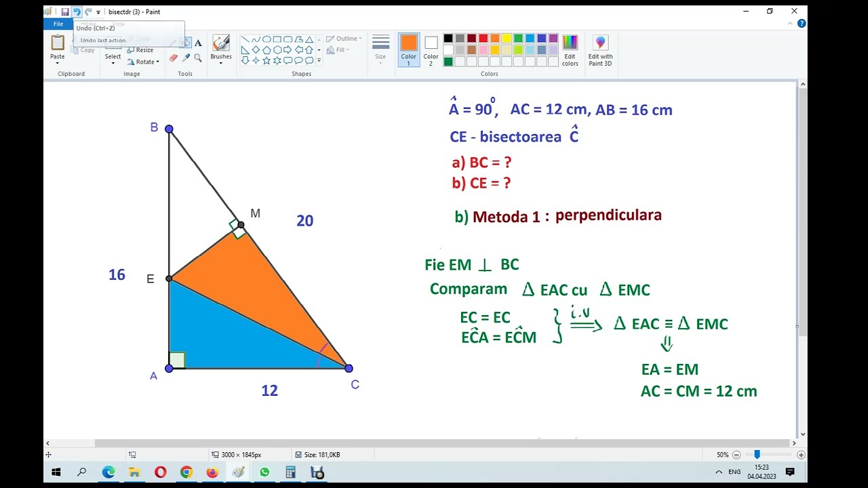Click the Resize button
This screenshot has height=488, width=868.
pyautogui.click(x=139, y=50)
